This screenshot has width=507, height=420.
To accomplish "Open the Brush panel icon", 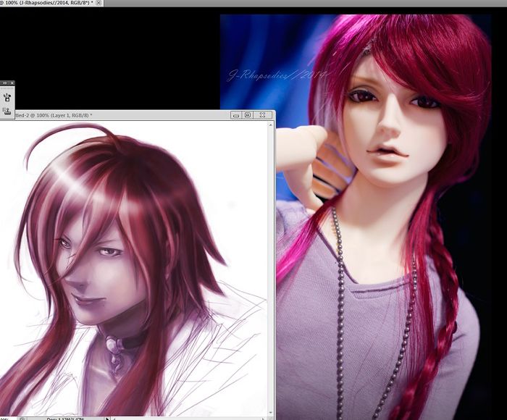I will (x=7, y=97).
